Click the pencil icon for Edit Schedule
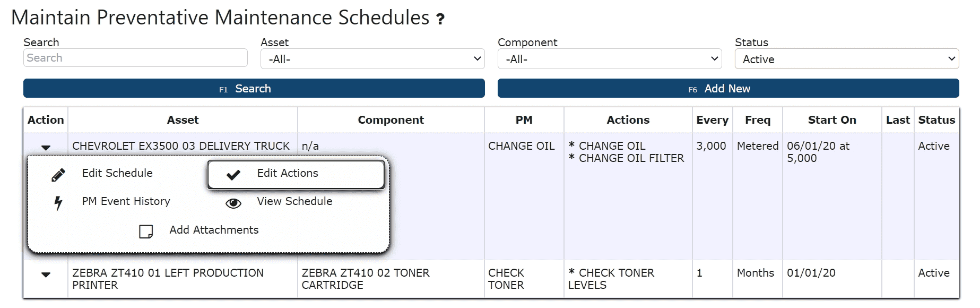This screenshot has width=980, height=308. [58, 175]
